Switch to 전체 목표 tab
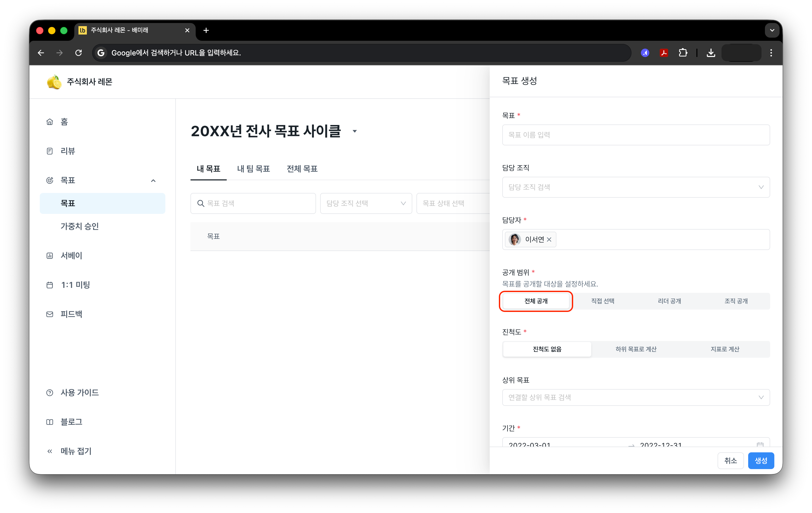The height and width of the screenshot is (513, 812). click(x=302, y=169)
